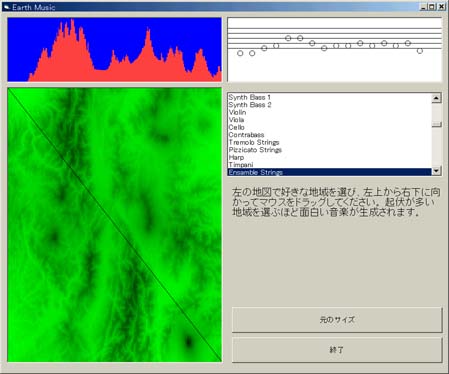Screen dimensions: 449x374
Task: Select the Contrabass instrument
Action: [x=329, y=135]
